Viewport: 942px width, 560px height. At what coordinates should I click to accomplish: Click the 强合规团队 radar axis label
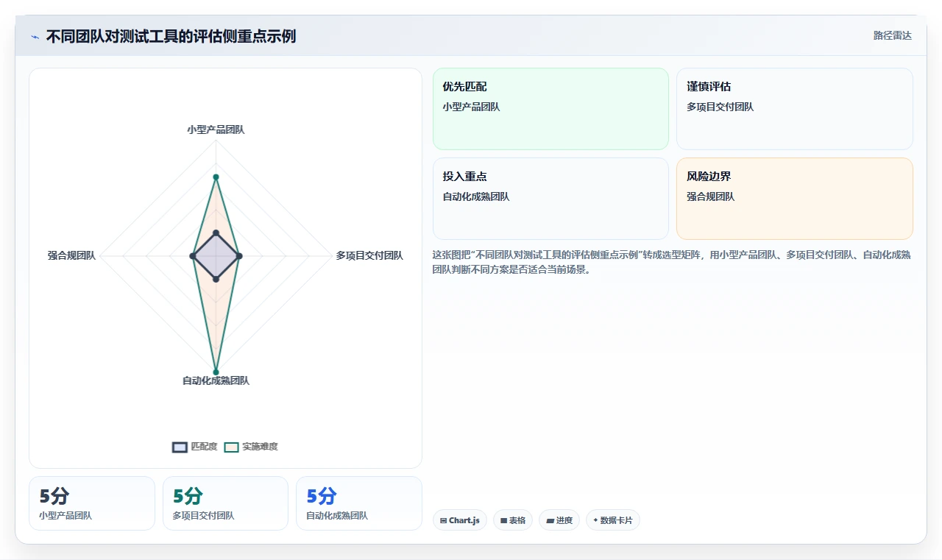(x=71, y=255)
